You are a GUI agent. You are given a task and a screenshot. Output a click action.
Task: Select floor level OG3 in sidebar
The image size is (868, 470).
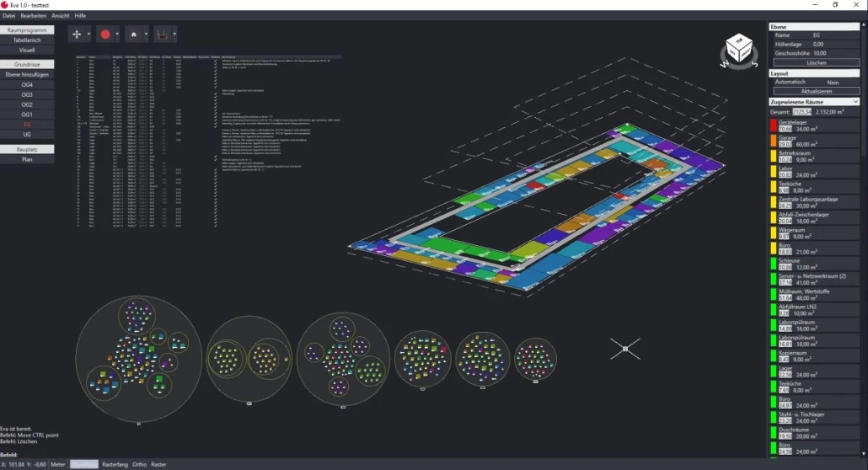(27, 94)
